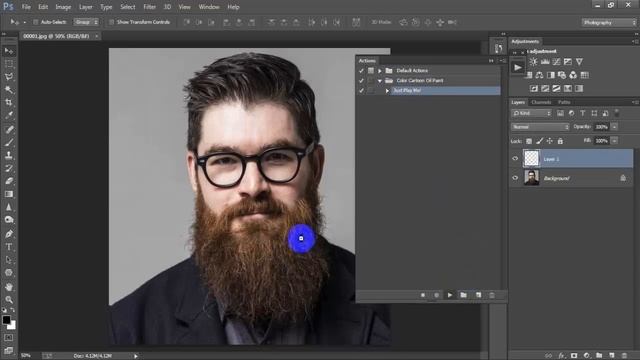Viewport: 640px width, 360px height.
Task: Add a Brightness/Contrast adjustment
Action: pos(533,62)
